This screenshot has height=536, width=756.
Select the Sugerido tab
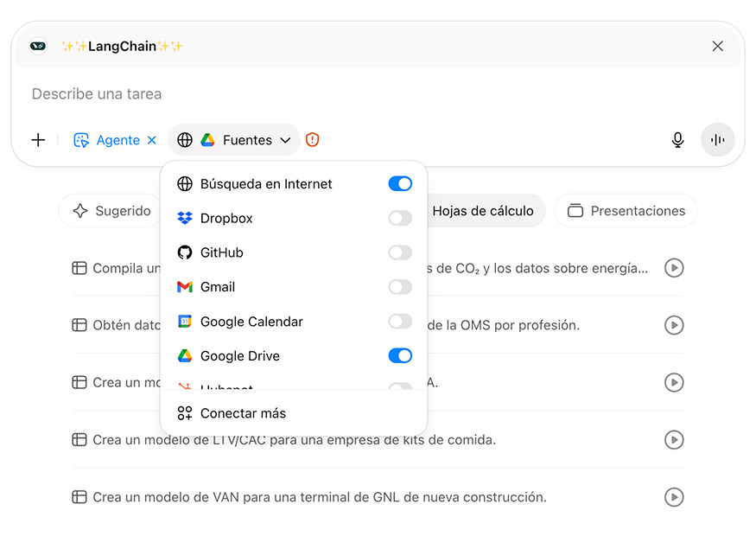click(x=111, y=211)
